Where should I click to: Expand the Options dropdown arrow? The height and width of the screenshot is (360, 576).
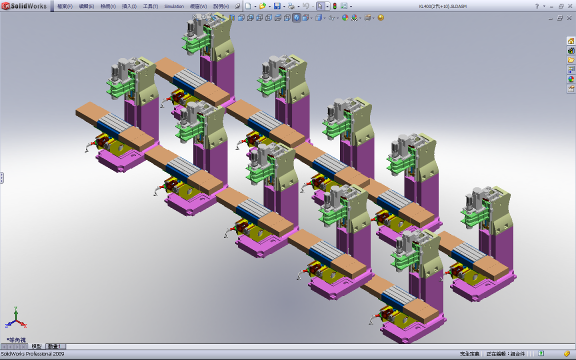click(351, 6)
